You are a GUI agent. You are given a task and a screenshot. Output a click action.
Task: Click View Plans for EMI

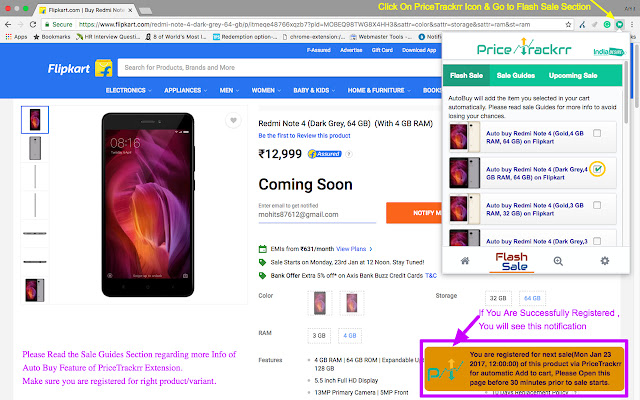pyautogui.click(x=354, y=249)
